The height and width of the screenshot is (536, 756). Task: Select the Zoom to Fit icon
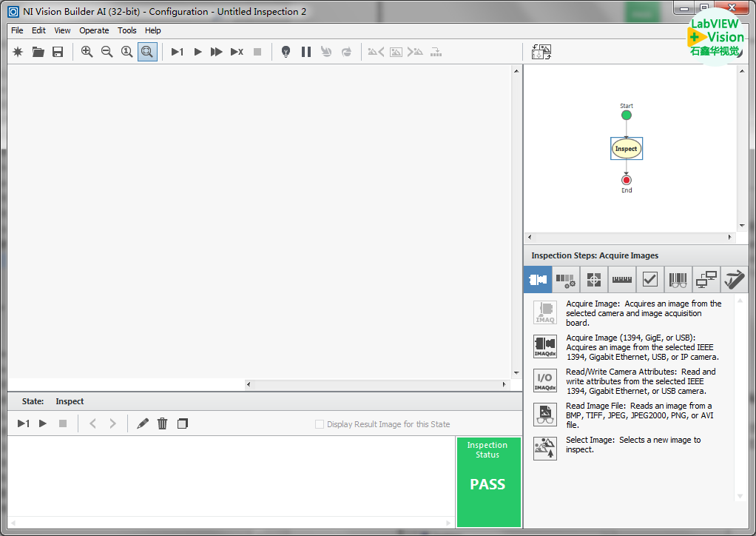(x=147, y=52)
